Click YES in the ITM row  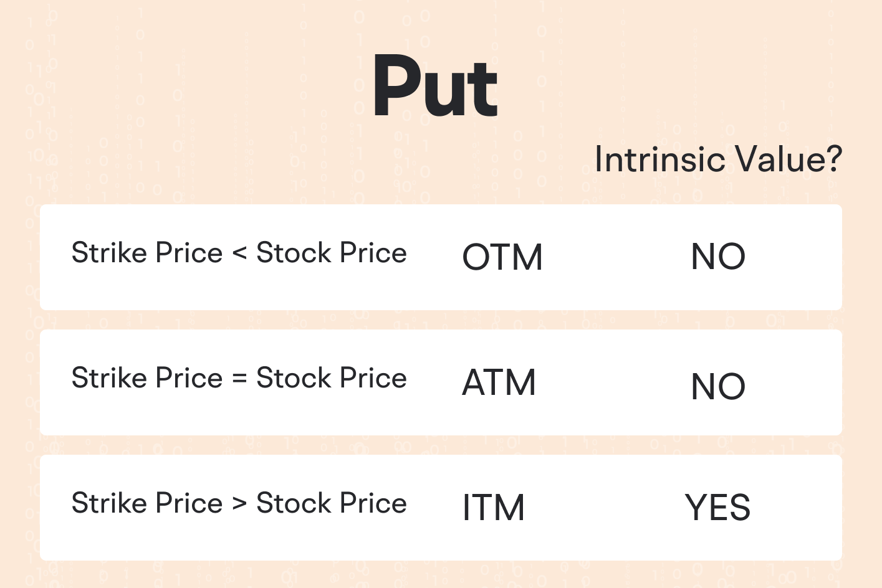[717, 508]
